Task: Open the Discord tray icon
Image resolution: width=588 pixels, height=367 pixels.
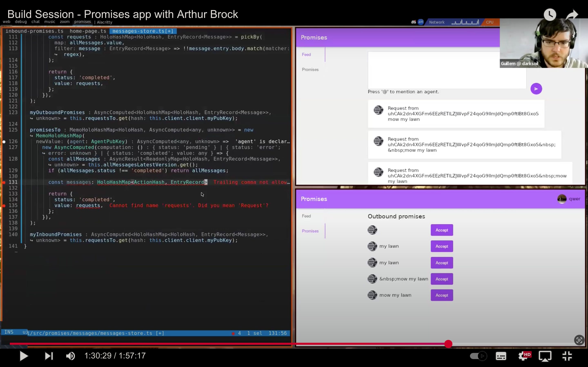Action: pos(413,22)
